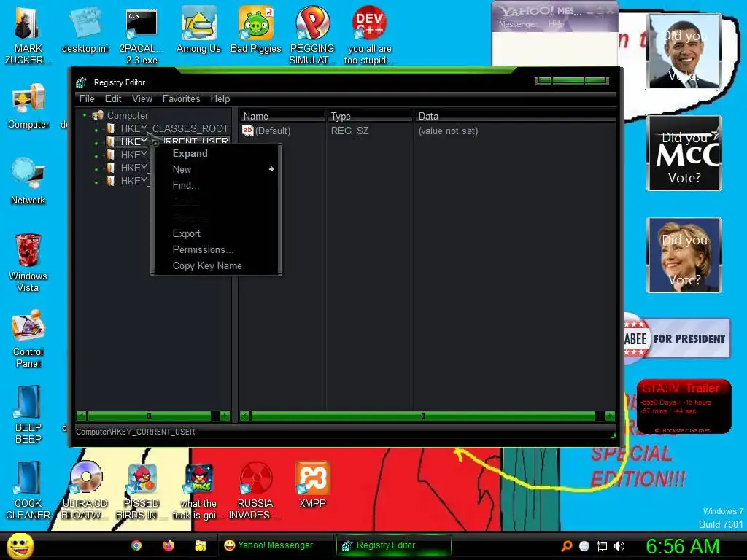Click the Firefox icon in the taskbar

click(169, 545)
